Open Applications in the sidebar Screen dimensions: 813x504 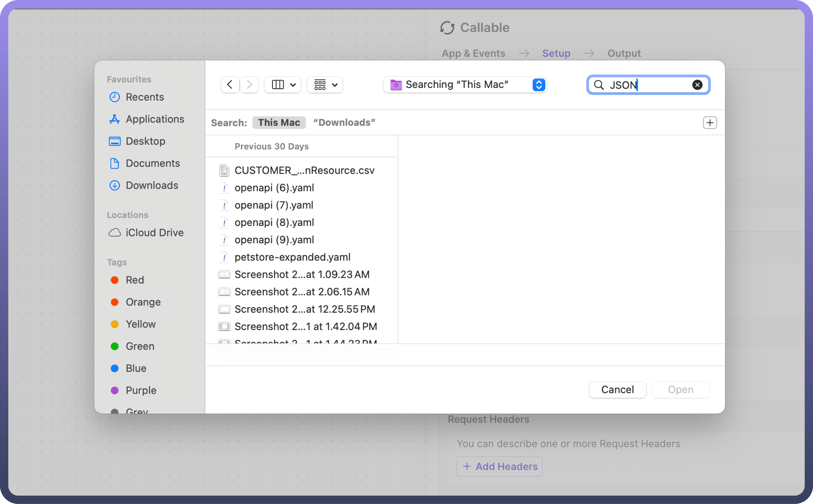(x=147, y=119)
